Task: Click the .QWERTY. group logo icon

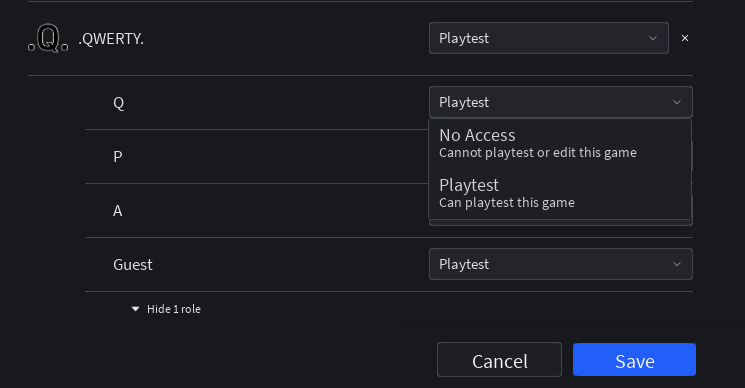Action: 48,38
